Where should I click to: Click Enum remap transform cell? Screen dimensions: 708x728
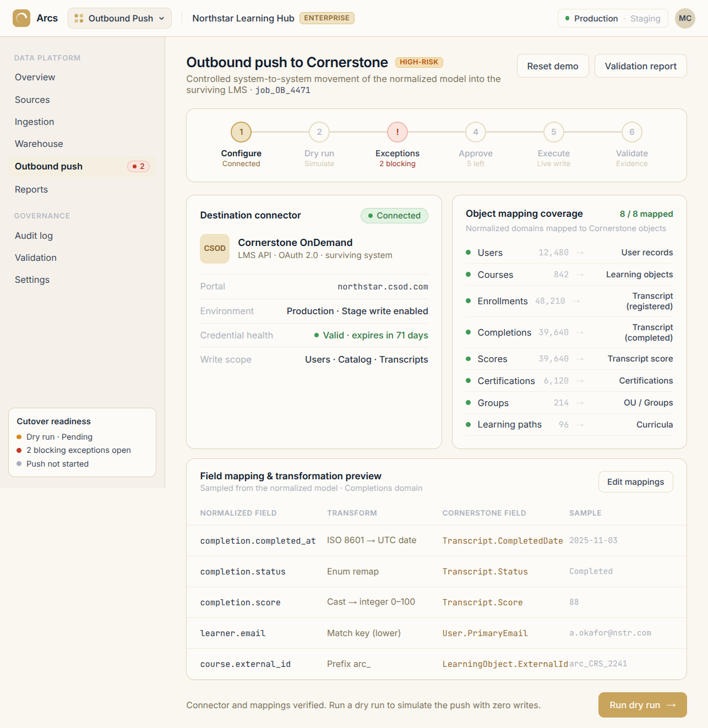tap(353, 572)
